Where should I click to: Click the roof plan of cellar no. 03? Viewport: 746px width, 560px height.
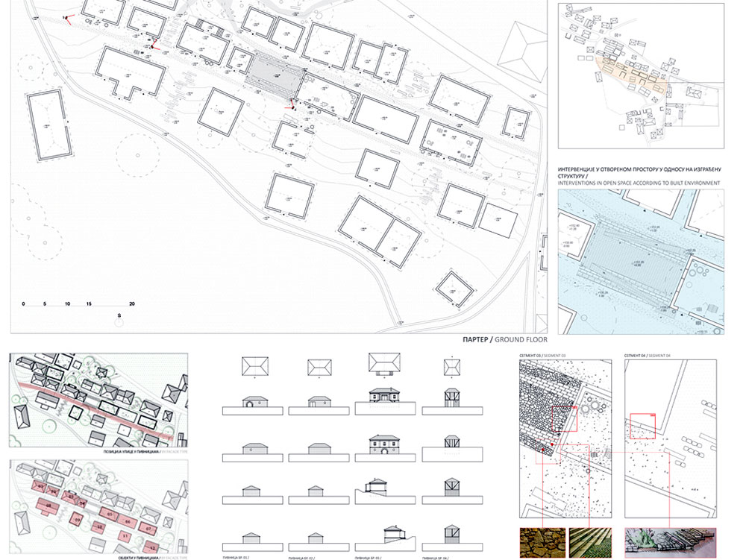[x=384, y=363]
